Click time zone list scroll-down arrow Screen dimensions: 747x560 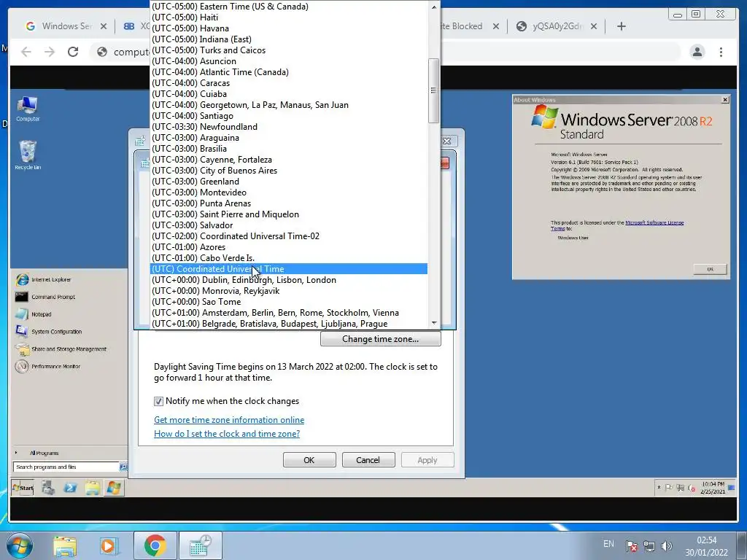433,323
